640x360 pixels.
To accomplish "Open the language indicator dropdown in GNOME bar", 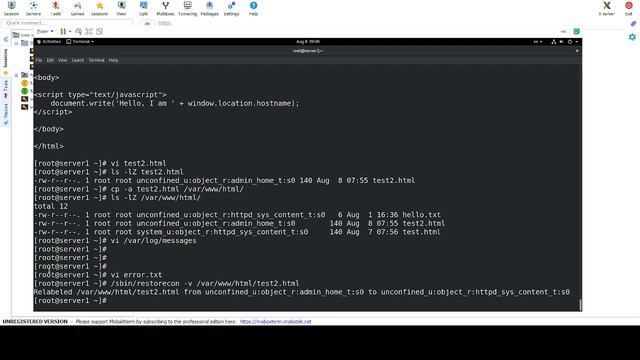I will pos(538,42).
